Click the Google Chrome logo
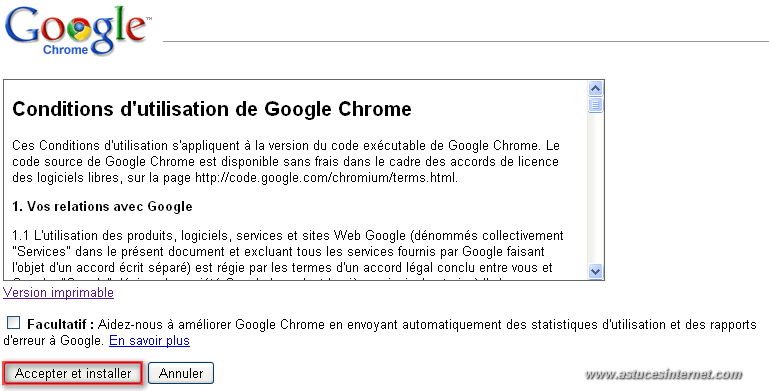Viewport: 769px width, 391px height. click(78, 30)
